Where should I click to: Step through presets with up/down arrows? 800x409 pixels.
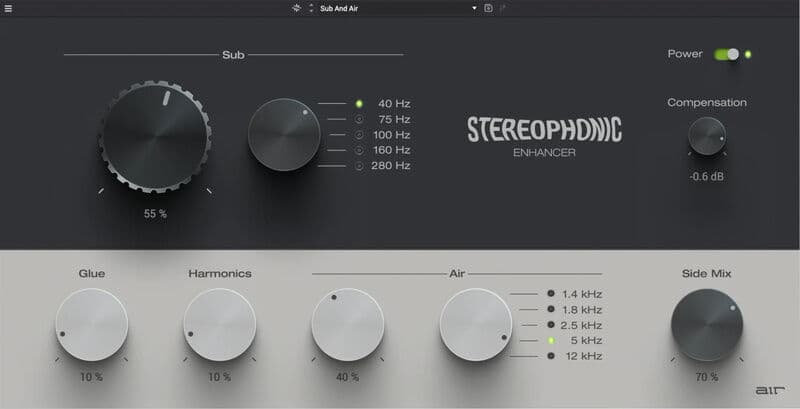coord(311,8)
